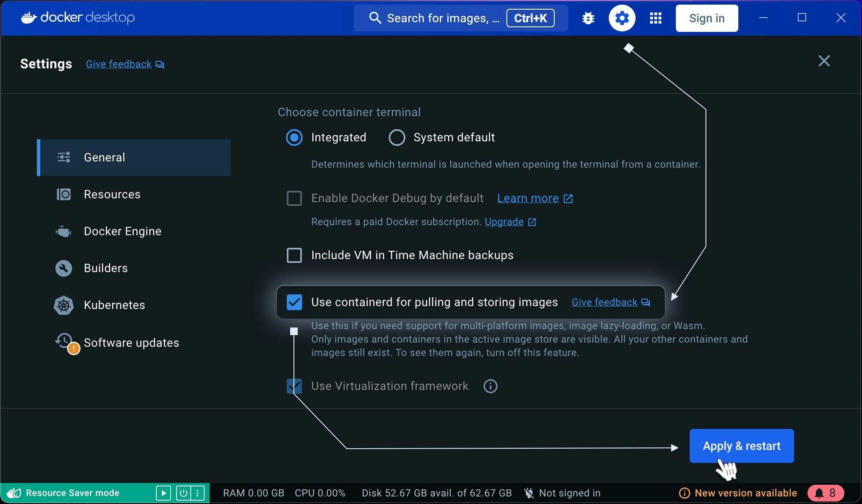Close the Settings panel with X
The width and height of the screenshot is (862, 504).
(824, 61)
